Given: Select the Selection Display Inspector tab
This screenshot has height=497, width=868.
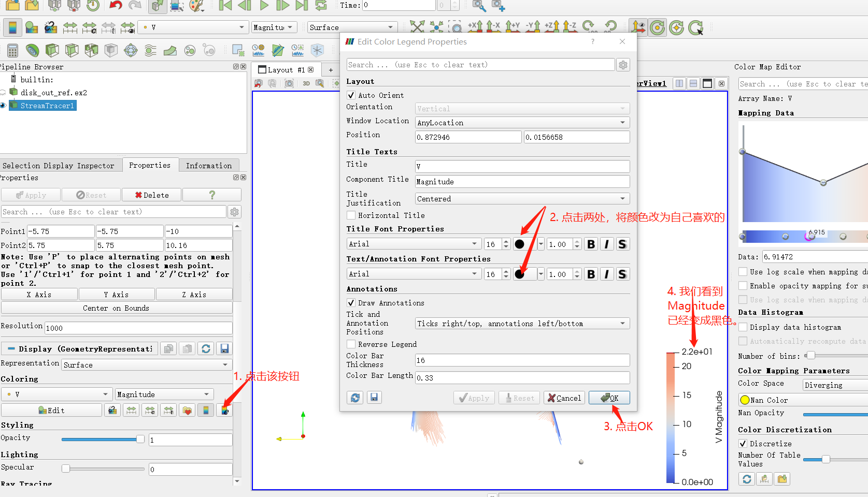Looking at the screenshot, I should [59, 165].
